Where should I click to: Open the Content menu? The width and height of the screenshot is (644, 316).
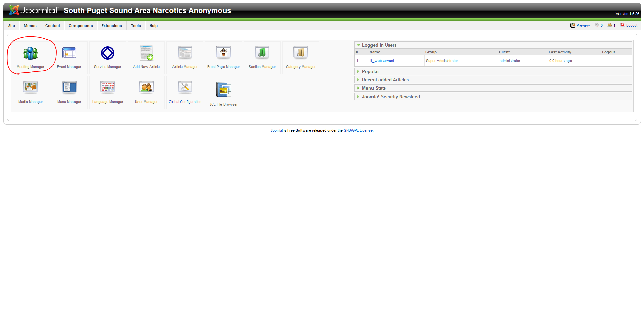point(53,26)
